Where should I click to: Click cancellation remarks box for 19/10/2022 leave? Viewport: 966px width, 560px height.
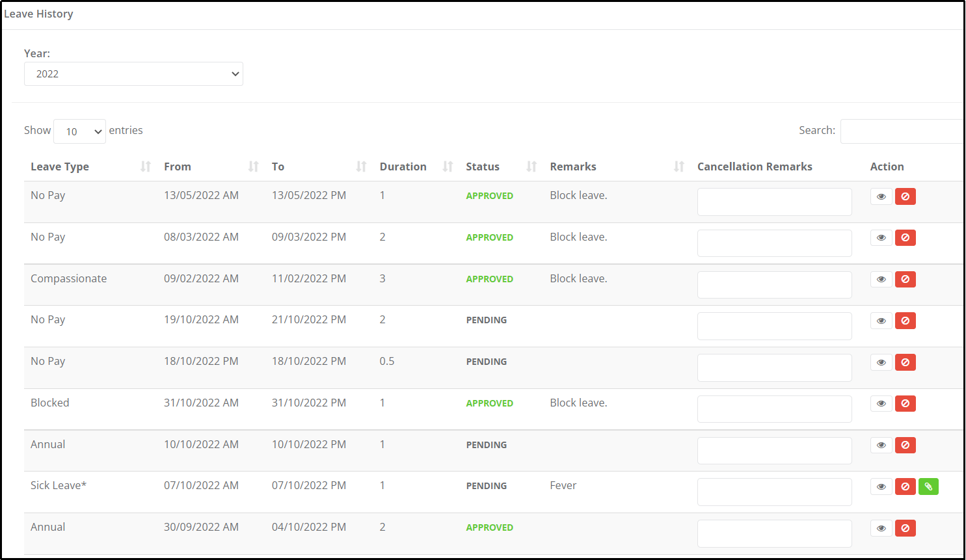tap(774, 326)
